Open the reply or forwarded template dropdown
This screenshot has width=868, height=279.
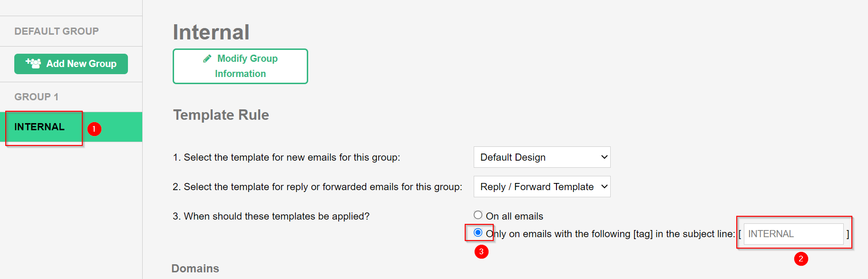point(541,187)
